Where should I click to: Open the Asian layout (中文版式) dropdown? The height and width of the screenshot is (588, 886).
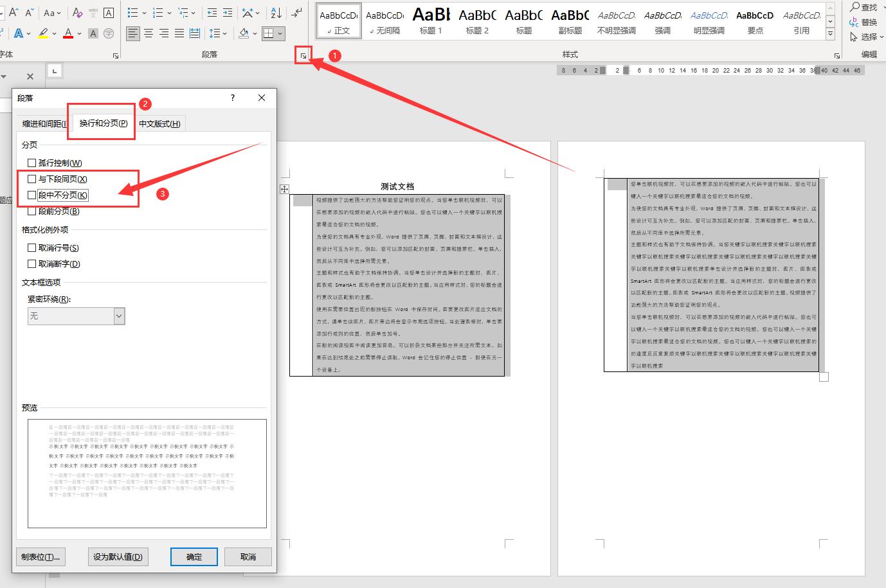[x=251, y=13]
